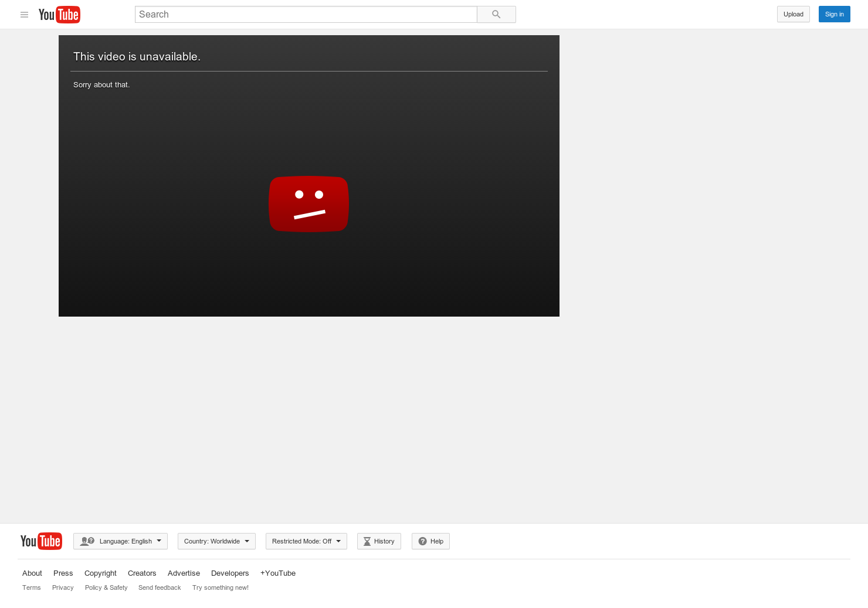Click the 'This video is unavailable.' heading
This screenshot has width=868, height=608.
(137, 57)
